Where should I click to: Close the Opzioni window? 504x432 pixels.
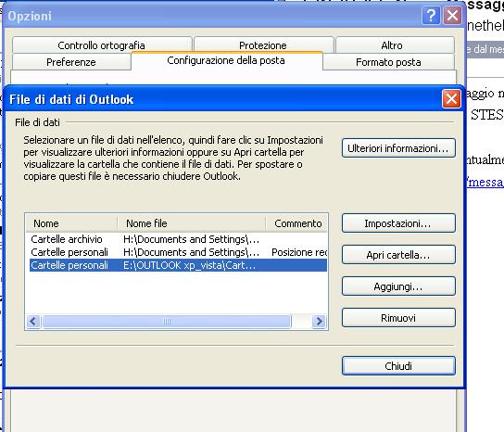pos(452,15)
